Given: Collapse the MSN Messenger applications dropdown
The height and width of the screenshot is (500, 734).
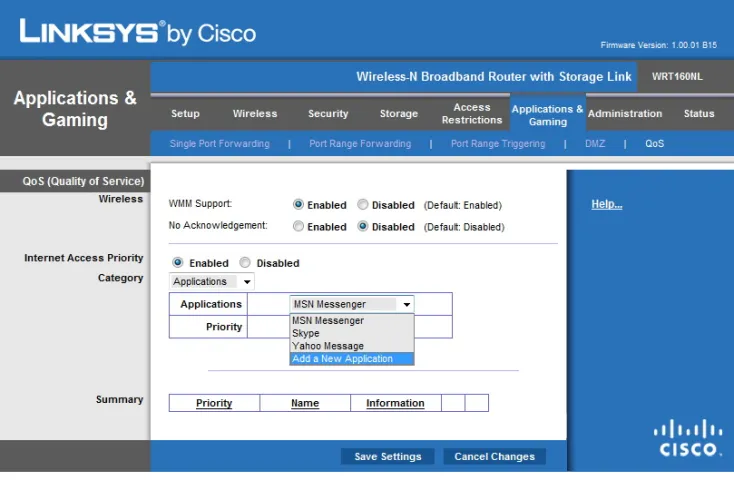Looking at the screenshot, I should click(x=406, y=305).
